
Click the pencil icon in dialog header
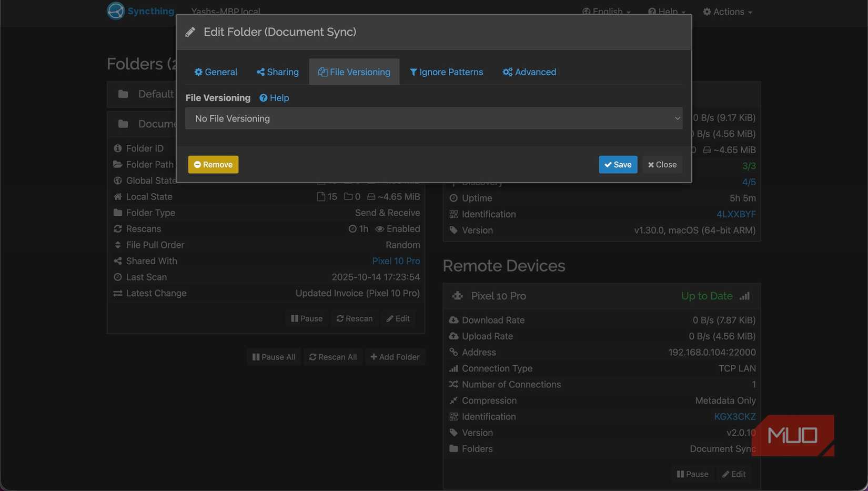190,32
